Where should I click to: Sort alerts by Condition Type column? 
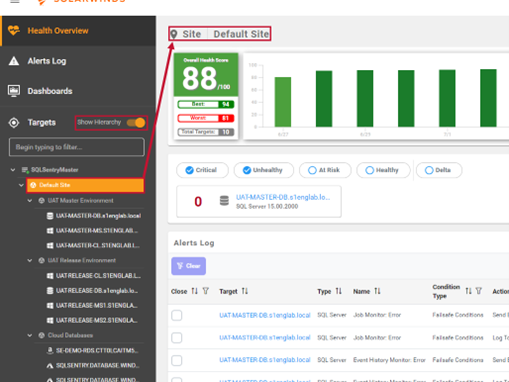469,291
